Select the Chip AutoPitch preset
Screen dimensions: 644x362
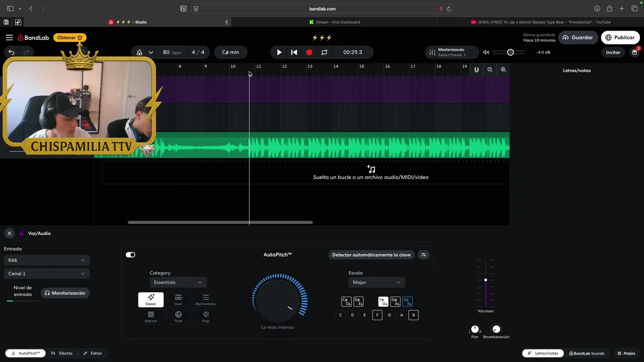tap(206, 317)
